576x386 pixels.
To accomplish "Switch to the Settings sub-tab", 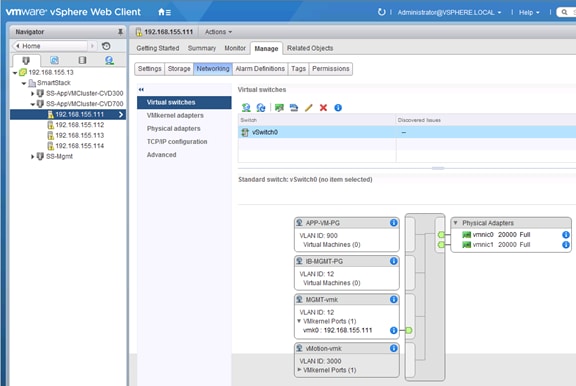I will [150, 69].
